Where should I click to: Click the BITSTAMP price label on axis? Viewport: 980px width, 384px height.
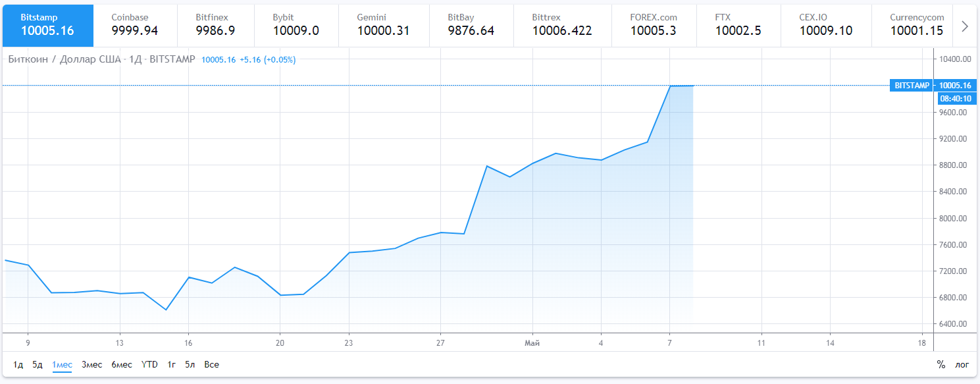coord(912,86)
